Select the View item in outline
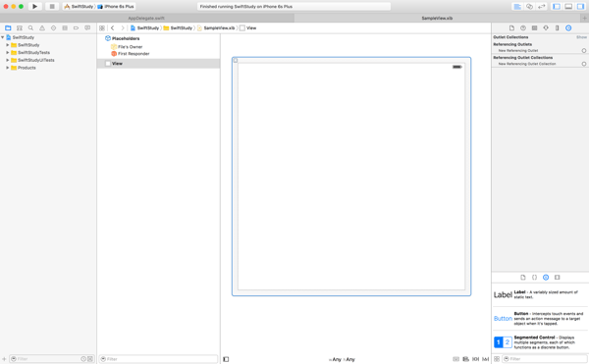Image resolution: width=589 pixels, height=364 pixels. [x=158, y=64]
